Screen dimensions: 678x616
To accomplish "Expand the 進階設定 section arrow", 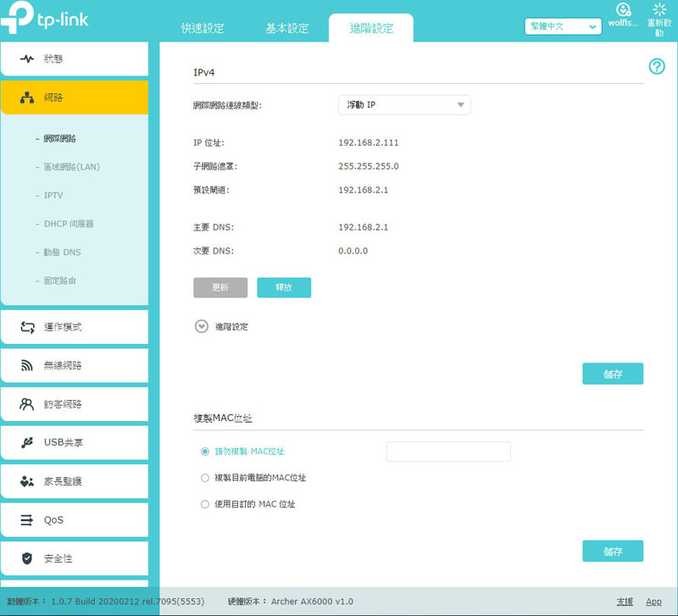I will coord(202,326).
